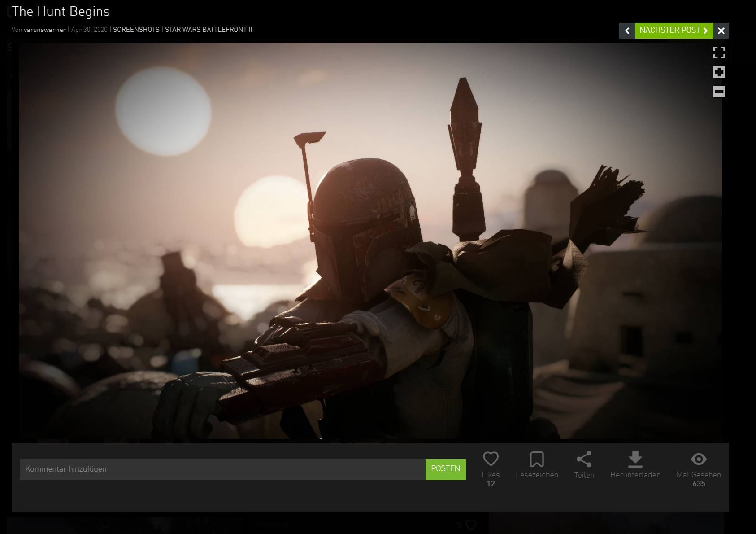Submit comment with POSTEN button

446,469
